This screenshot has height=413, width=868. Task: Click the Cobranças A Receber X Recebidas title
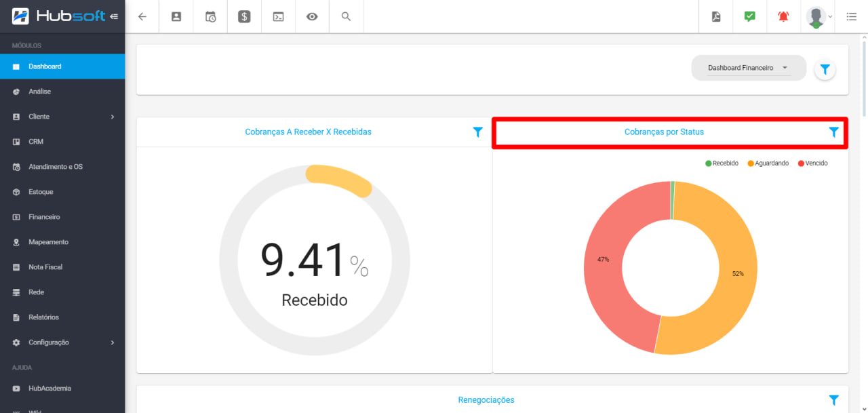point(309,132)
